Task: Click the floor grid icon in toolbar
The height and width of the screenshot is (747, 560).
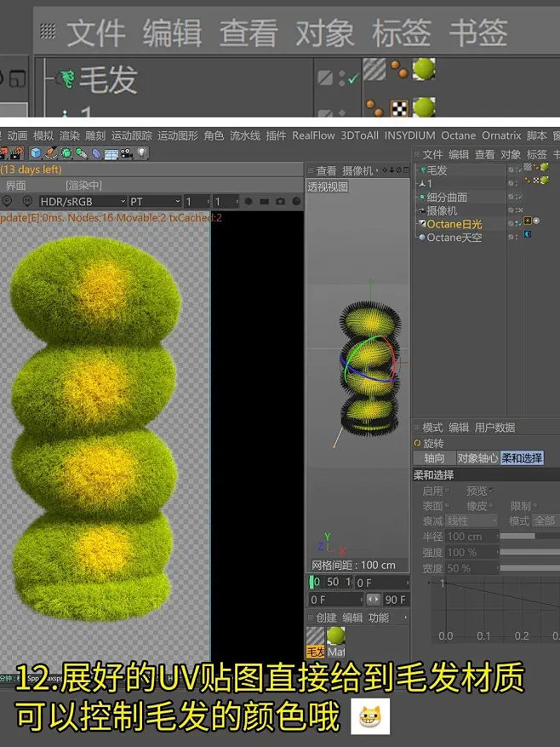Action: click(x=111, y=153)
